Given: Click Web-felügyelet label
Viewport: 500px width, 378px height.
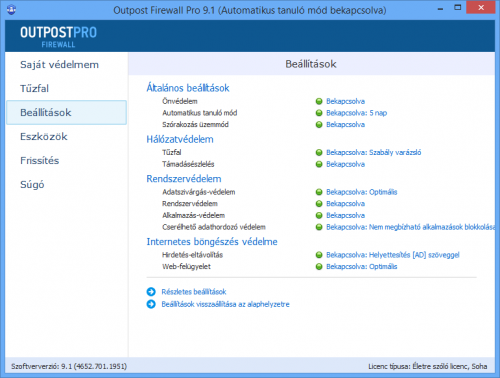Looking at the screenshot, I should click(186, 267).
